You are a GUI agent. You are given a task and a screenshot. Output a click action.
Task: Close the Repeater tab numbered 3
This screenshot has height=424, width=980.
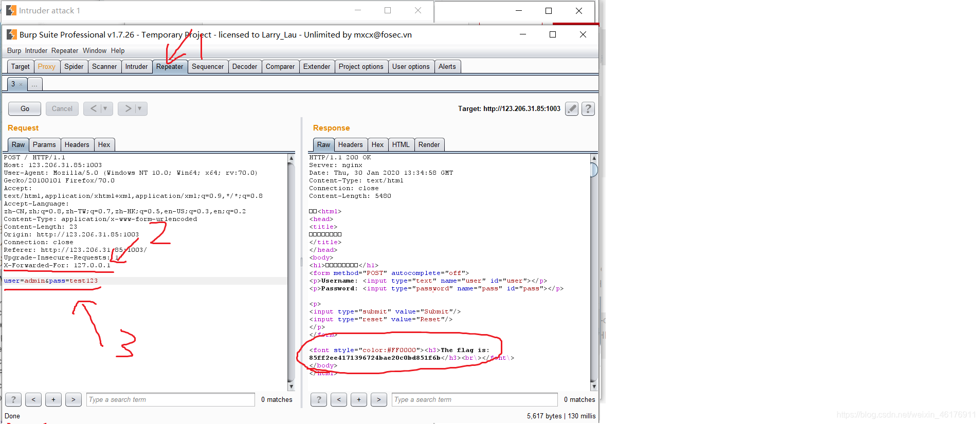[21, 84]
